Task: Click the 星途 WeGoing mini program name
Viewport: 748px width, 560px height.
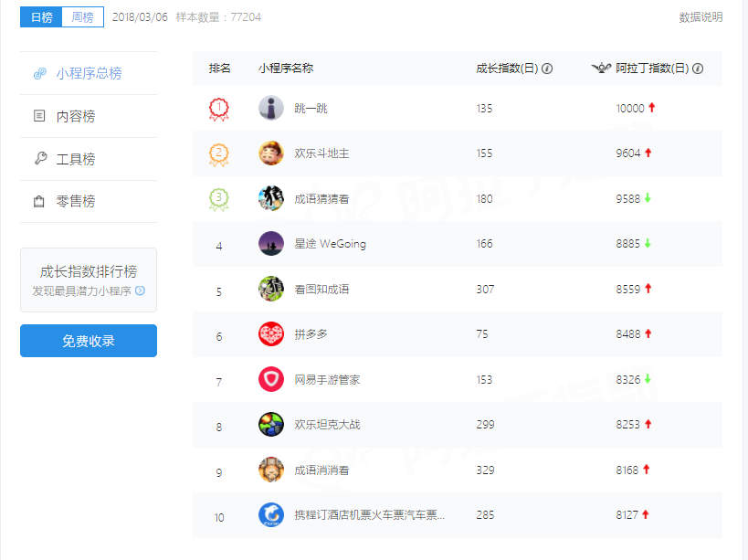Action: coord(330,244)
